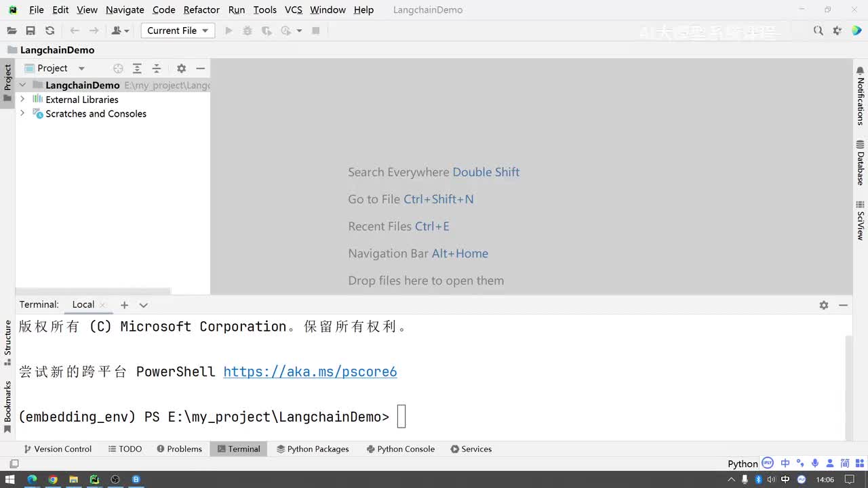The image size is (868, 488).
Task: Save all files using the floppy disk icon
Action: [x=31, y=30]
